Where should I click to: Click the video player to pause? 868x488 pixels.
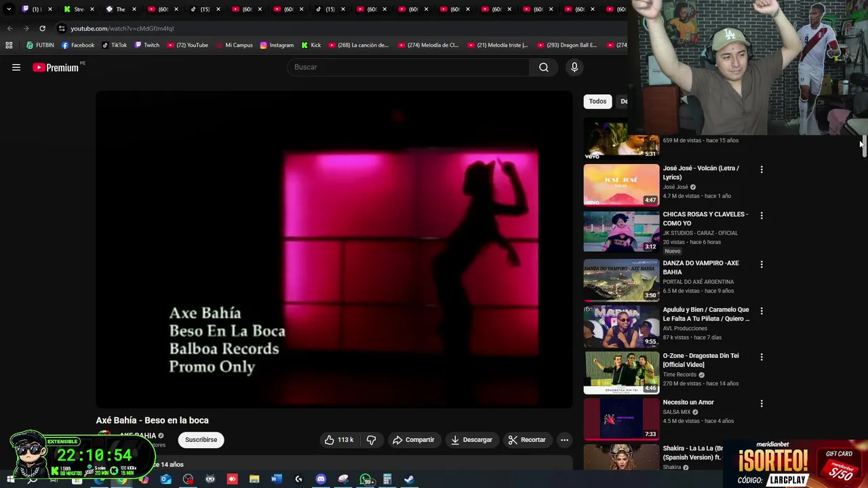[x=334, y=249]
